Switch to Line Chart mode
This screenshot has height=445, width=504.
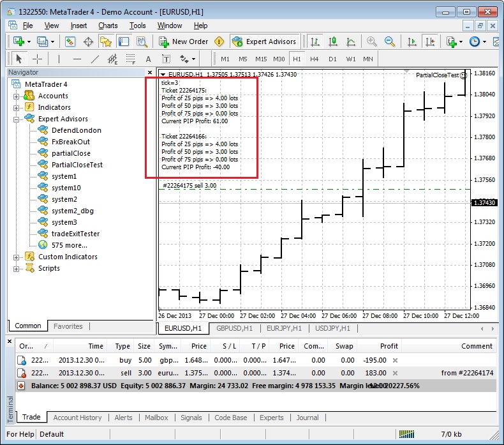point(351,41)
